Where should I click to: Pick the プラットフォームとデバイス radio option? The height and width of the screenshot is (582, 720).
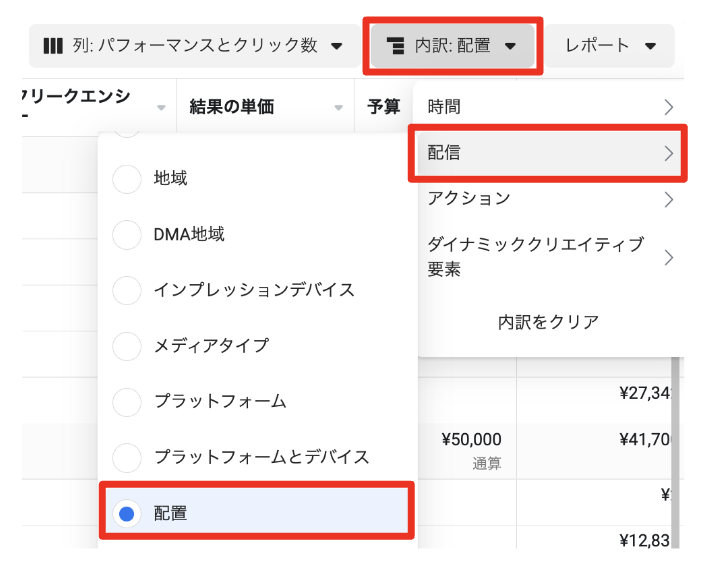127,458
